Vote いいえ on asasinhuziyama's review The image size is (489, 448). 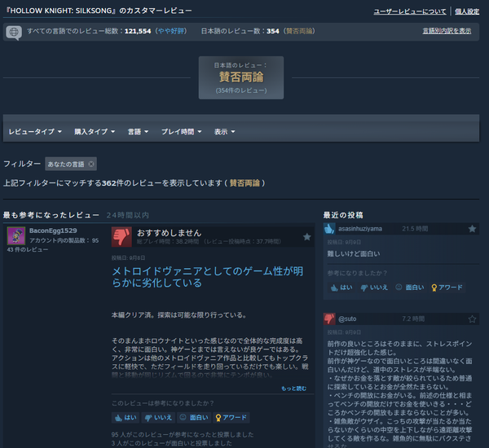374,288
